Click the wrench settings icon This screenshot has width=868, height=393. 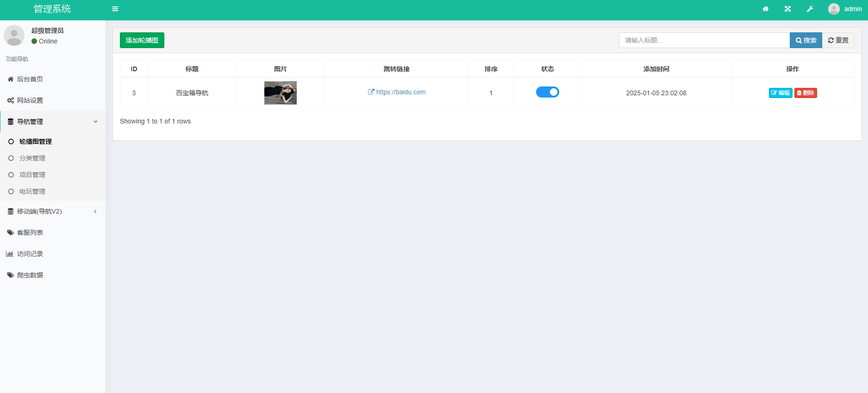[810, 9]
